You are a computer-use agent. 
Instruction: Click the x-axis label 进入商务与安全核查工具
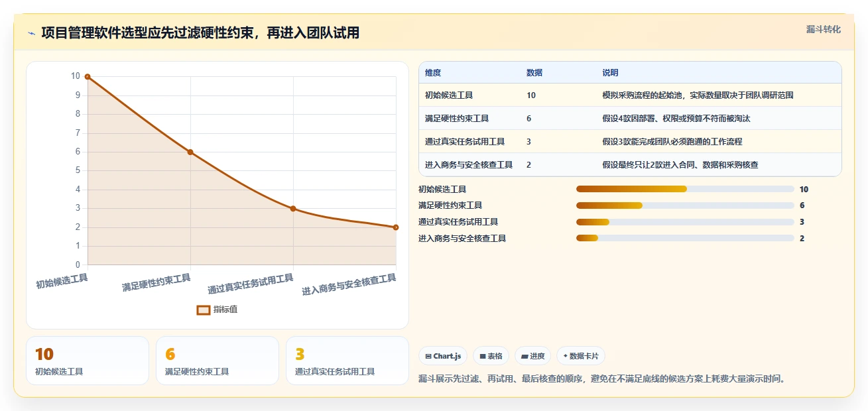point(349,285)
